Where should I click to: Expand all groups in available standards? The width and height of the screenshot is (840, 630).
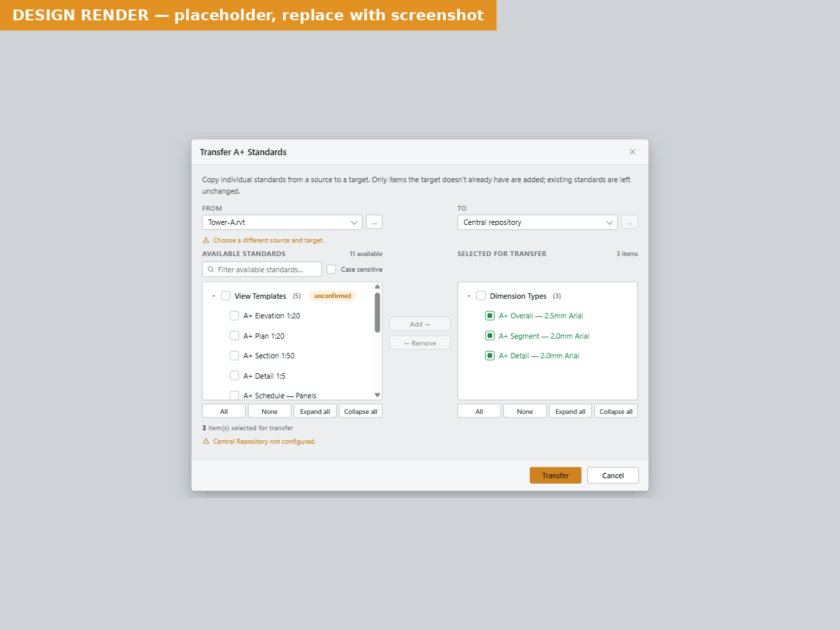pyautogui.click(x=315, y=411)
